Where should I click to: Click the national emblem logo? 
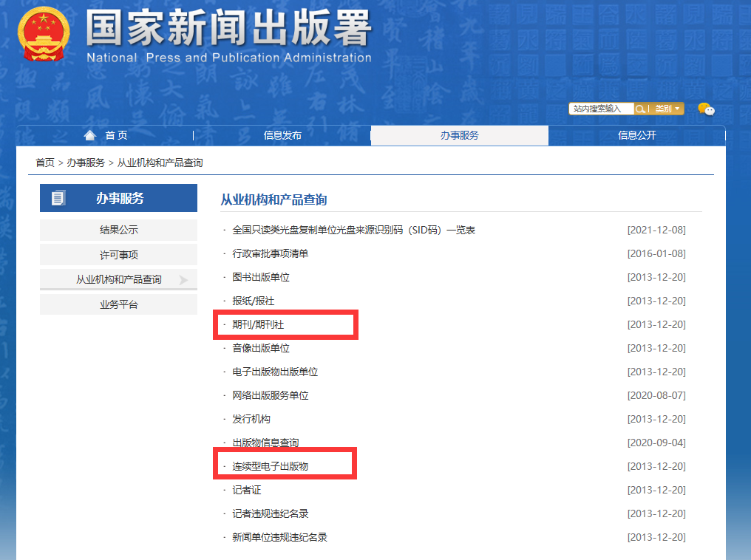point(44,34)
